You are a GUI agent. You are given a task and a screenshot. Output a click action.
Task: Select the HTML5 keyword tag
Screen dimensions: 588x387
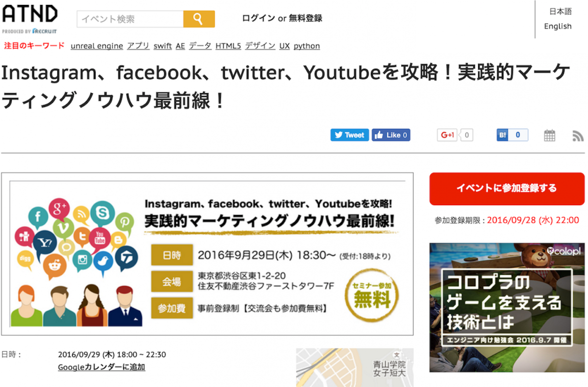[x=227, y=46]
